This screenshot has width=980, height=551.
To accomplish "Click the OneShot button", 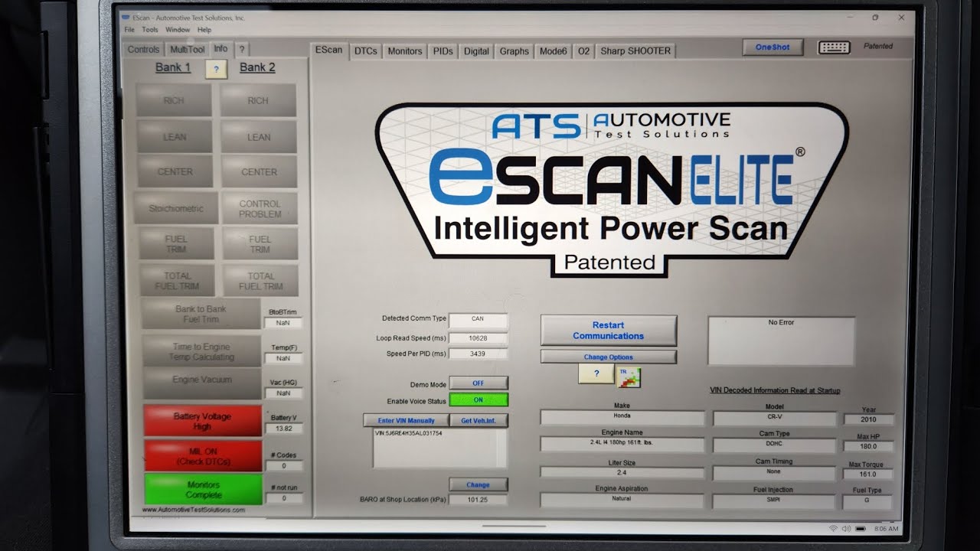I will point(773,47).
